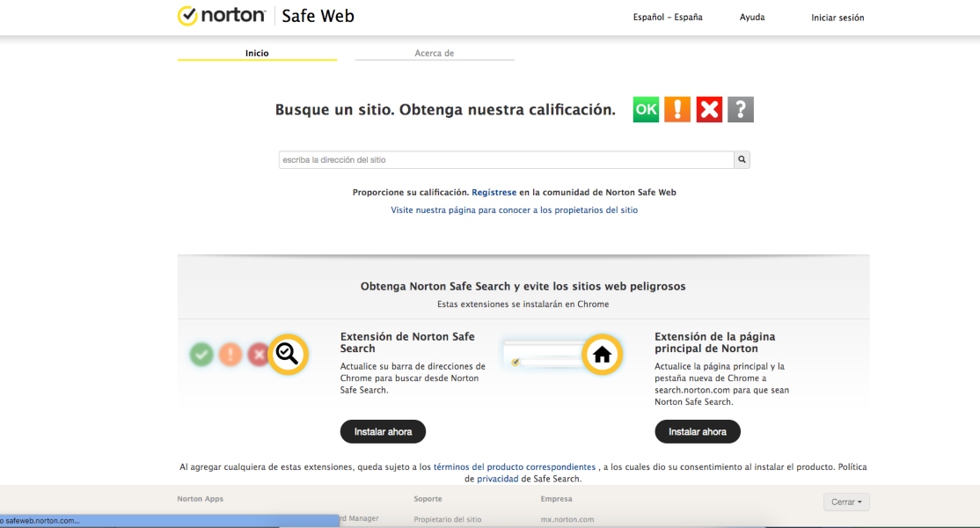Viewport: 980px width, 528px height.
Task: Click the red X unsafe rating icon
Action: click(x=709, y=109)
